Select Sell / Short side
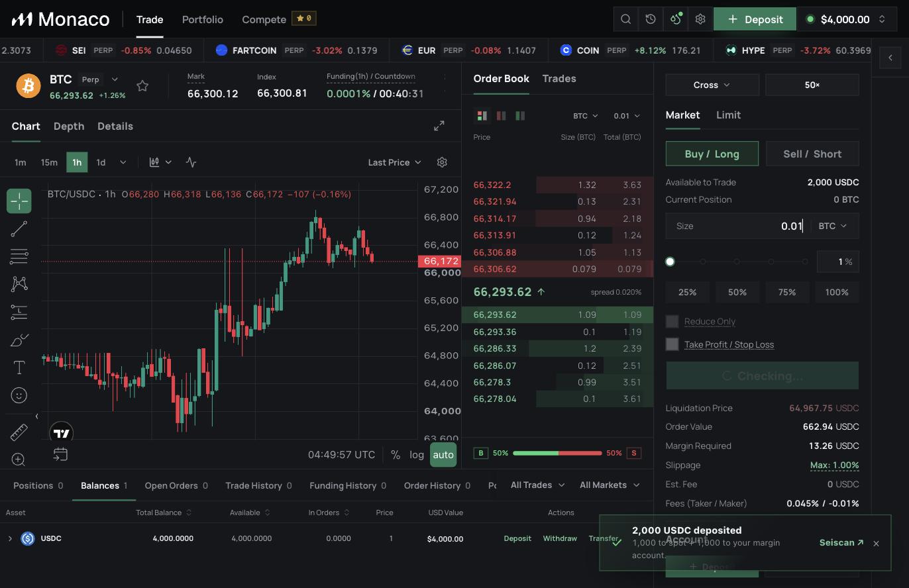This screenshot has width=909, height=588. tap(812, 154)
